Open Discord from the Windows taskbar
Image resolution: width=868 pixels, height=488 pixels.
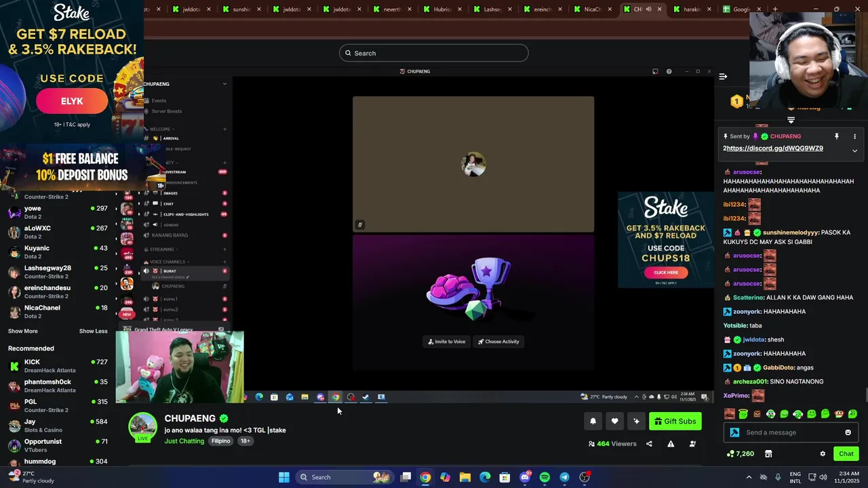point(525,477)
